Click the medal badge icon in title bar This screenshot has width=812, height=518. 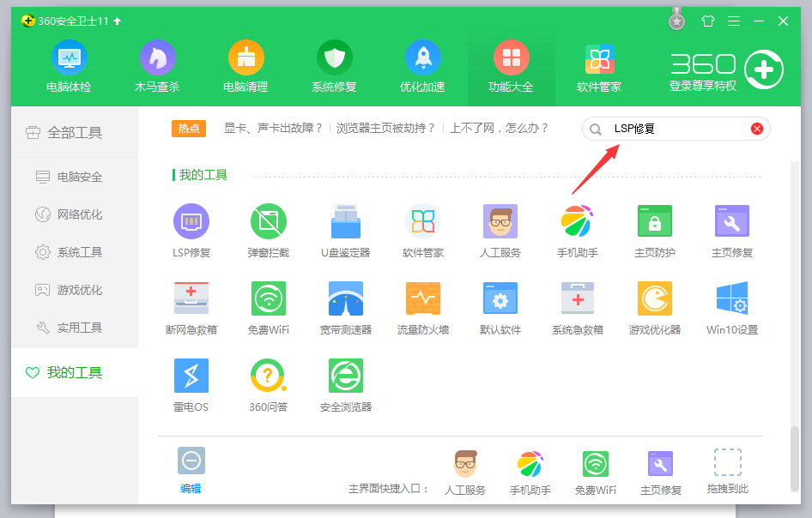(x=676, y=20)
